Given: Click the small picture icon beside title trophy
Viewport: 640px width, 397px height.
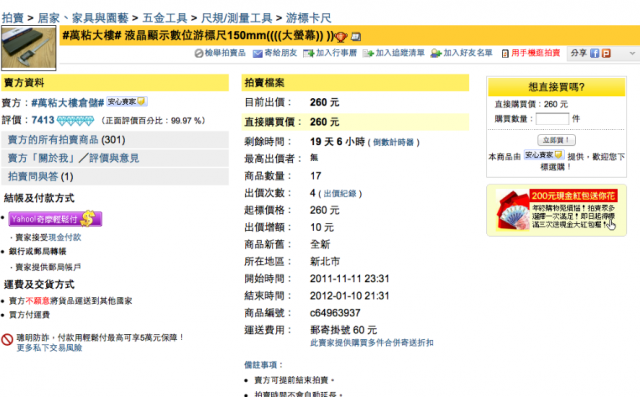Looking at the screenshot, I should [356, 37].
